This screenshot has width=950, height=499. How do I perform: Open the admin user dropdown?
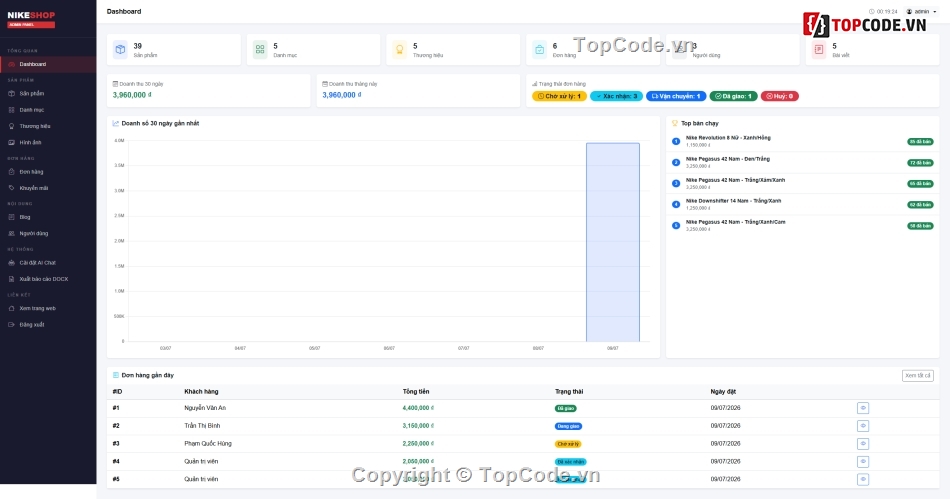[922, 12]
